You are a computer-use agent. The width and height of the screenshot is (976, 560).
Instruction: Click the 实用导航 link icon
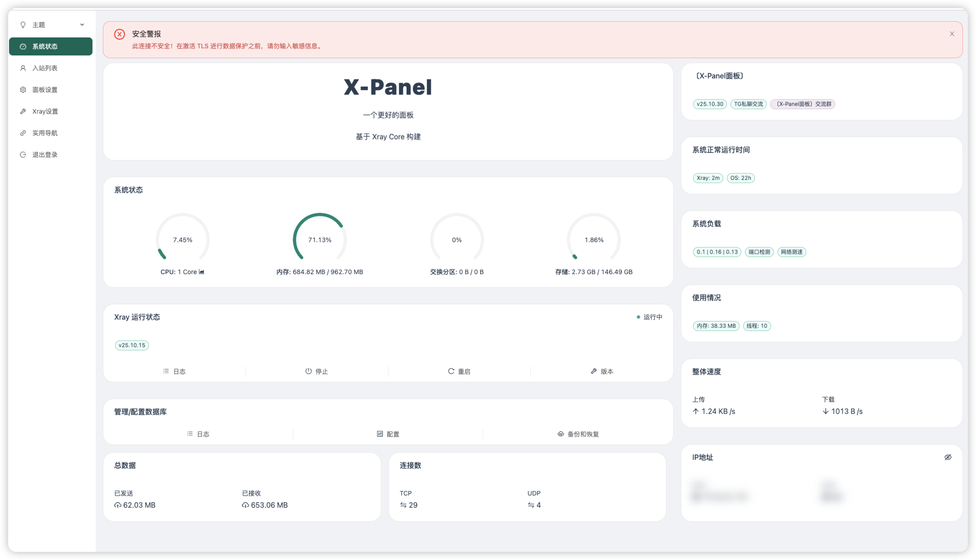pyautogui.click(x=23, y=133)
